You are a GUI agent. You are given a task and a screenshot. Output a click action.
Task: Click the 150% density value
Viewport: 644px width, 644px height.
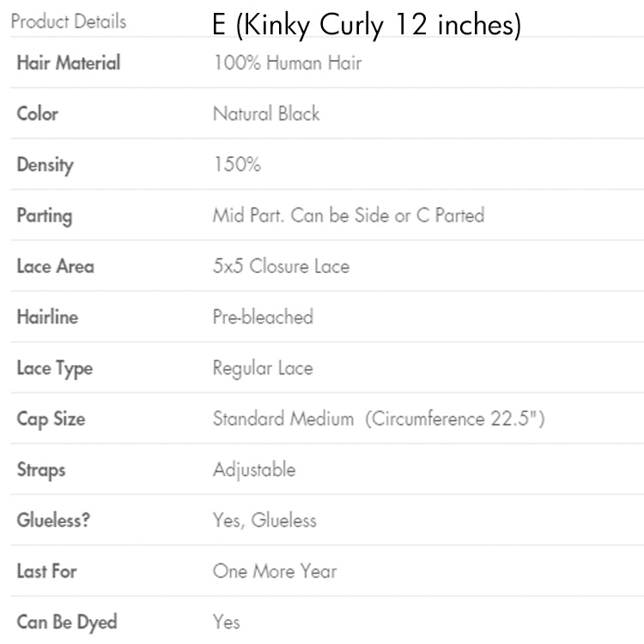click(x=237, y=165)
